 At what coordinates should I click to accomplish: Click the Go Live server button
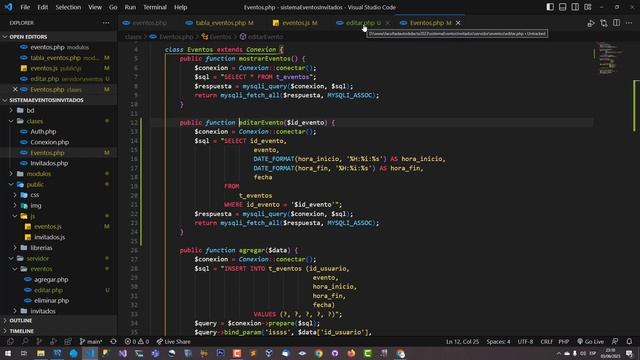click(590, 342)
